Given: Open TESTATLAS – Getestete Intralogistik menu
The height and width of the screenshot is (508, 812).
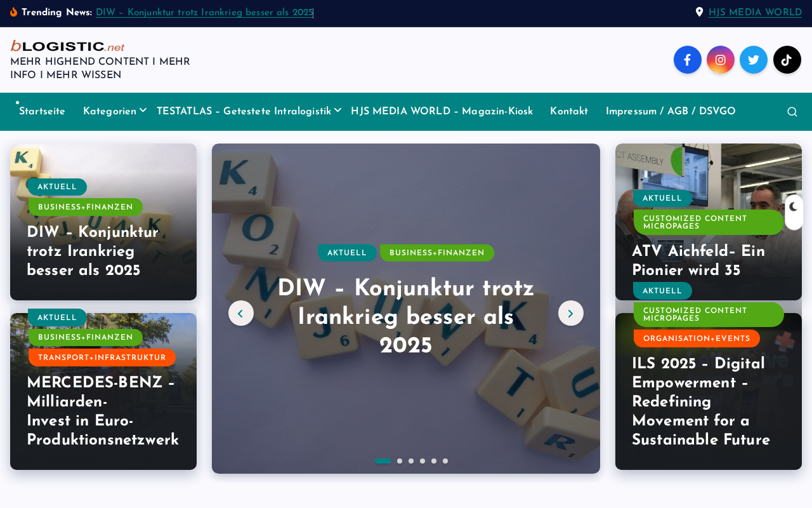Looking at the screenshot, I should 244,112.
